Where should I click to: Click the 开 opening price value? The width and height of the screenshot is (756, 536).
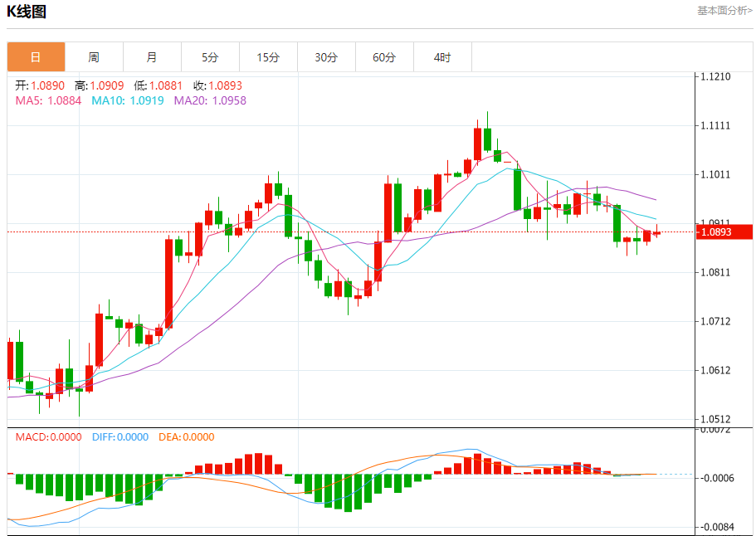point(48,85)
